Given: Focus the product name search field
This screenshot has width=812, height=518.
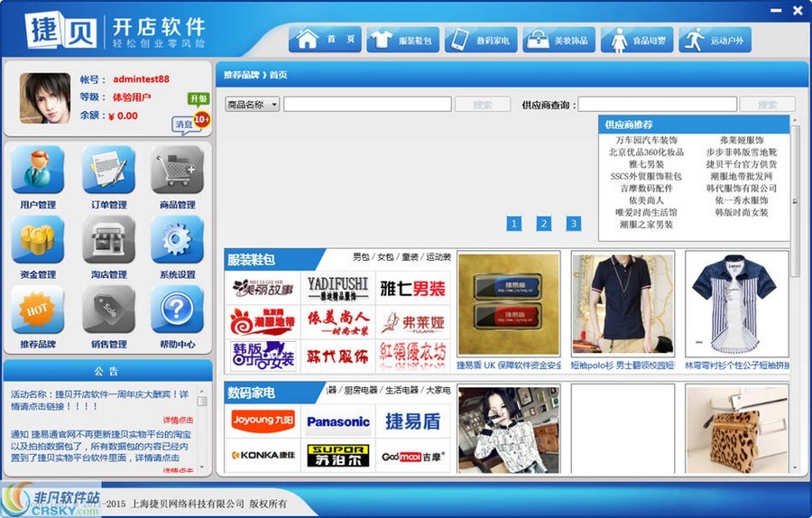Looking at the screenshot, I should (367, 104).
